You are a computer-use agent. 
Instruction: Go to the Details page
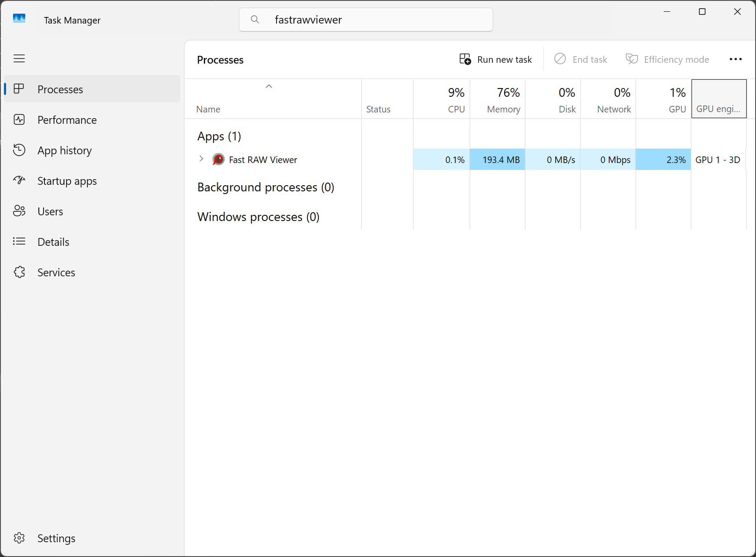tap(92, 241)
